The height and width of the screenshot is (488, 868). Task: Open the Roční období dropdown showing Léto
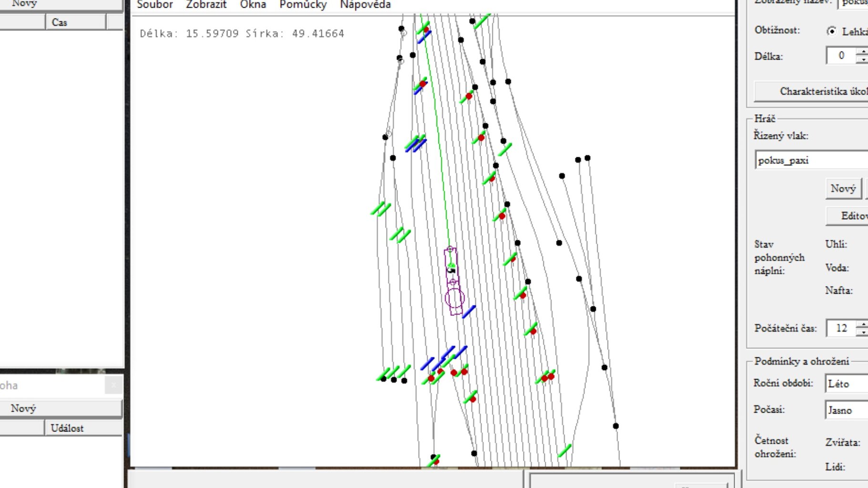(846, 384)
